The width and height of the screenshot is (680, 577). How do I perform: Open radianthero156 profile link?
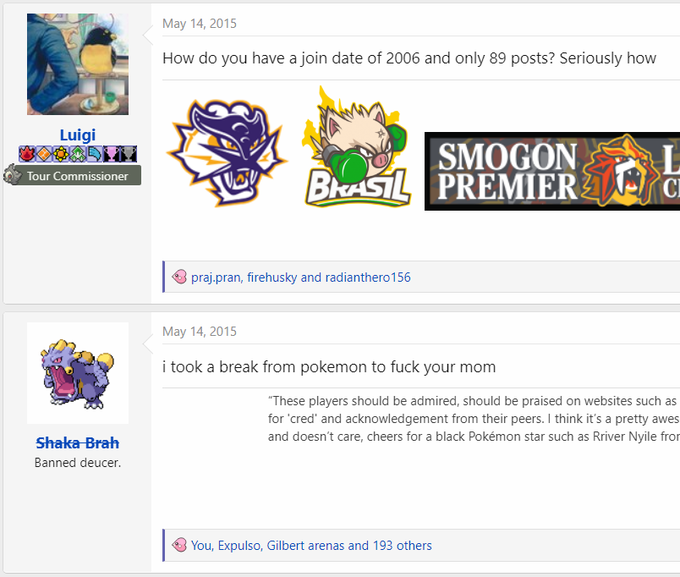point(367,277)
